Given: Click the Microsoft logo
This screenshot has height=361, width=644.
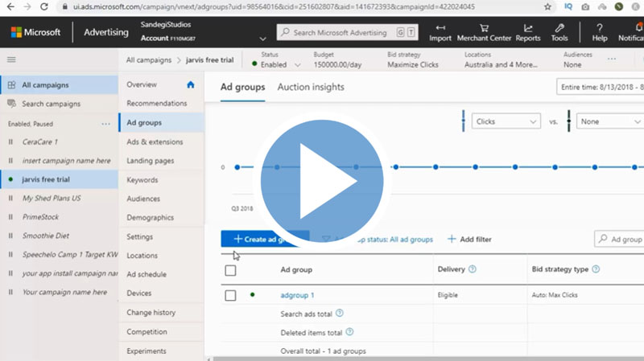Looking at the screenshot, I should 35,32.
